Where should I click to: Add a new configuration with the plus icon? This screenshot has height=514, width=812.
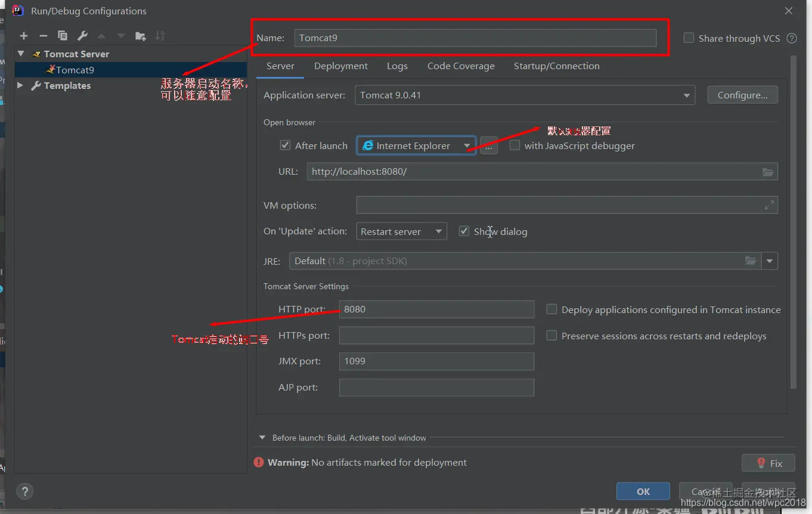tap(24, 36)
